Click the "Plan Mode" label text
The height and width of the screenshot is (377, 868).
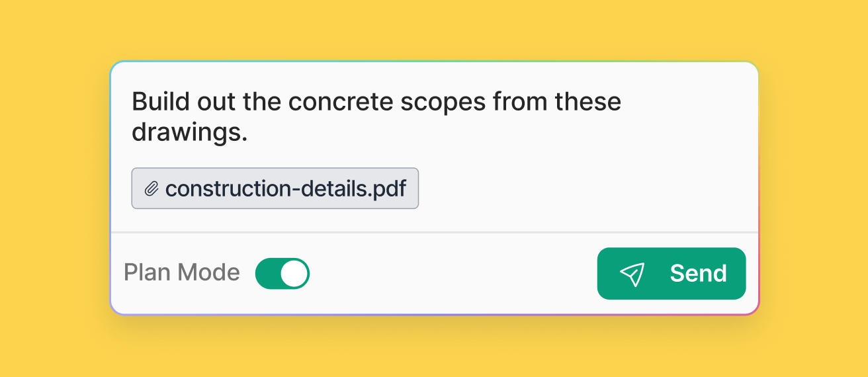point(181,272)
